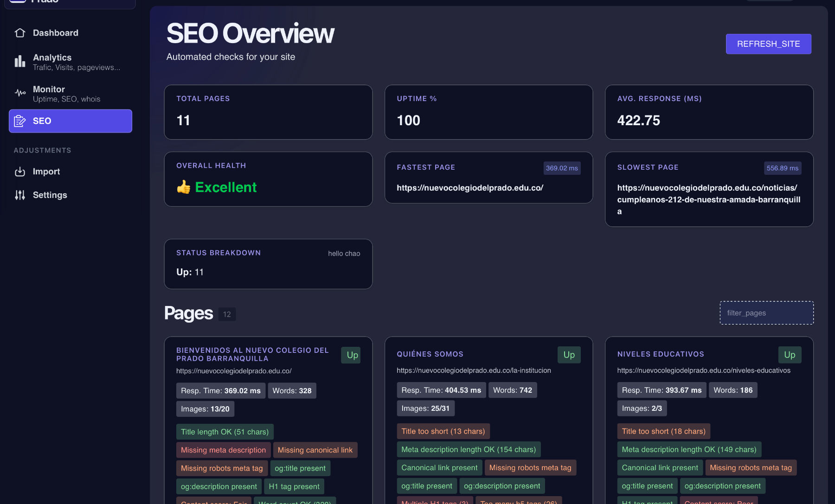
Task: Click the Dashboard home icon
Action: pyautogui.click(x=20, y=33)
